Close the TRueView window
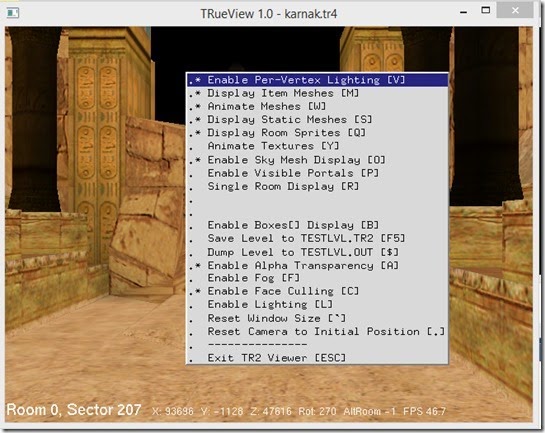This screenshot has height=433, width=545. pos(515,11)
